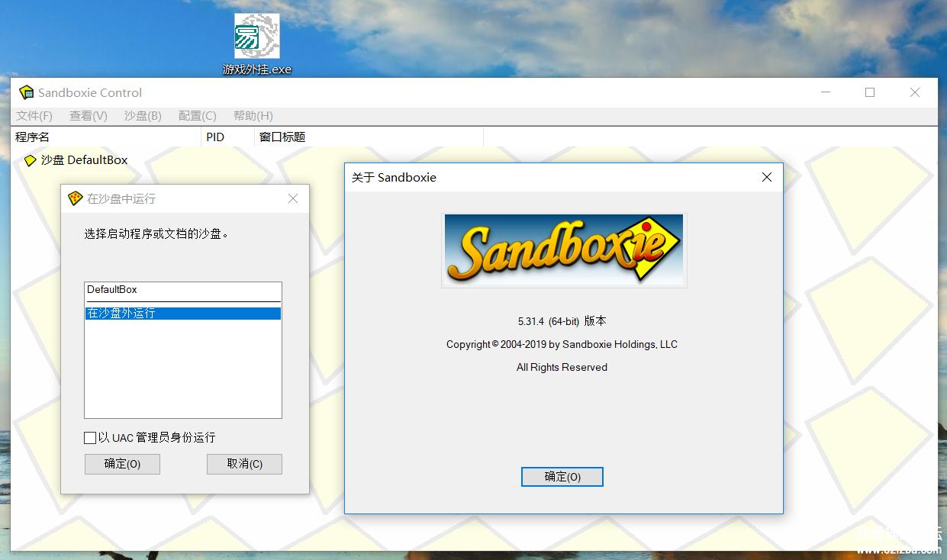Viewport: 947px width, 560px height.
Task: Confirm with 确定(O) in run dialog
Action: tap(122, 464)
